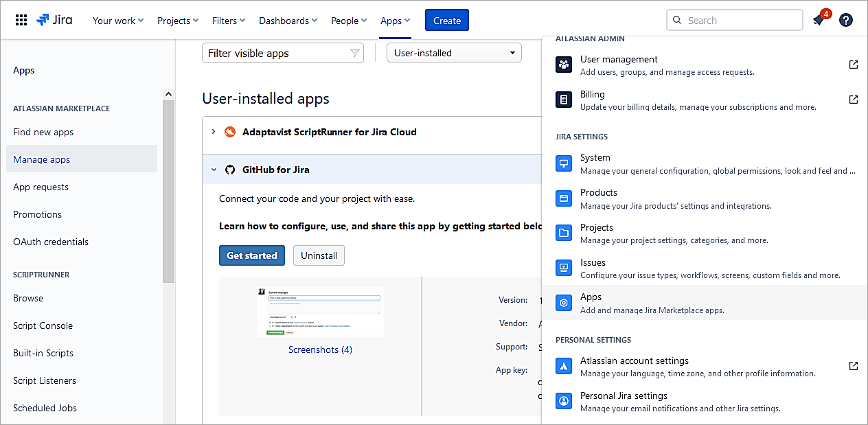Open the Personal Jira settings icon

point(564,401)
